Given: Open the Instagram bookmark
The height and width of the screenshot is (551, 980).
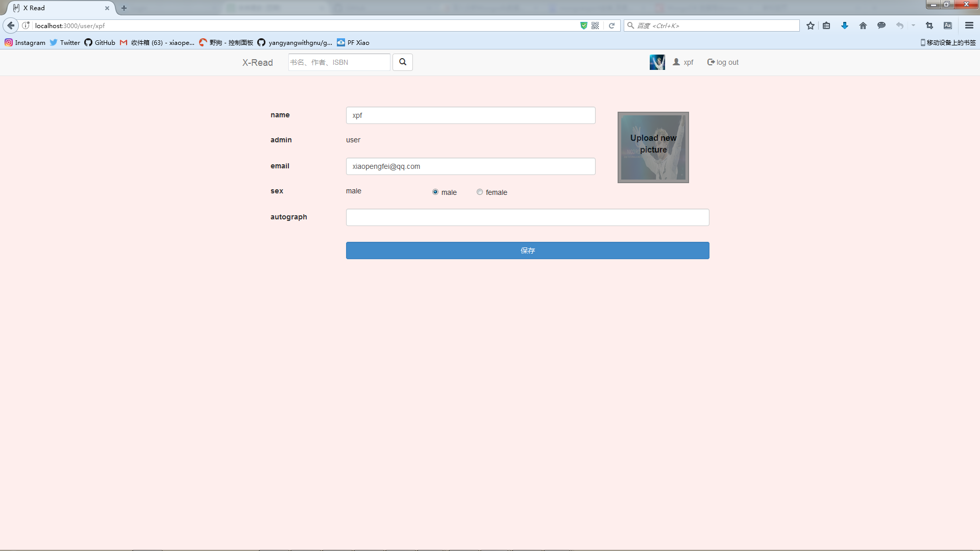Looking at the screenshot, I should (x=25, y=43).
